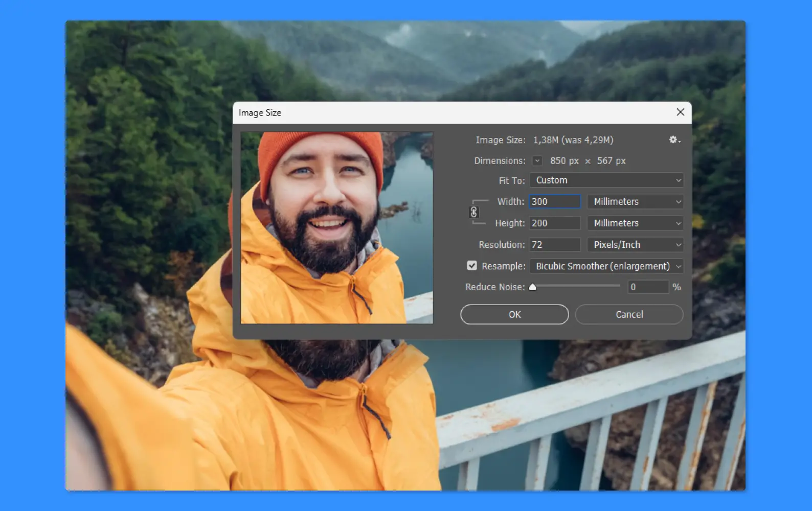Image resolution: width=812 pixels, height=511 pixels.
Task: Click the "1,38M (was 4,29M)" size text
Action: [573, 140]
